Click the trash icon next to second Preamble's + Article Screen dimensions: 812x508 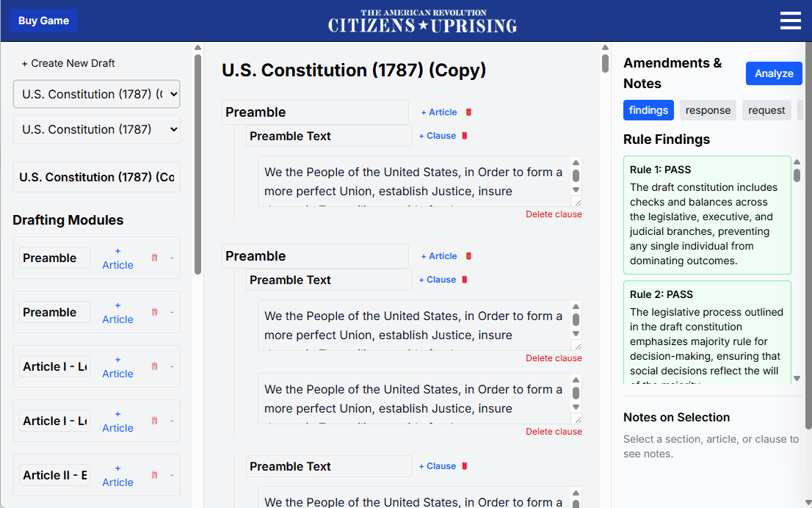click(x=469, y=256)
